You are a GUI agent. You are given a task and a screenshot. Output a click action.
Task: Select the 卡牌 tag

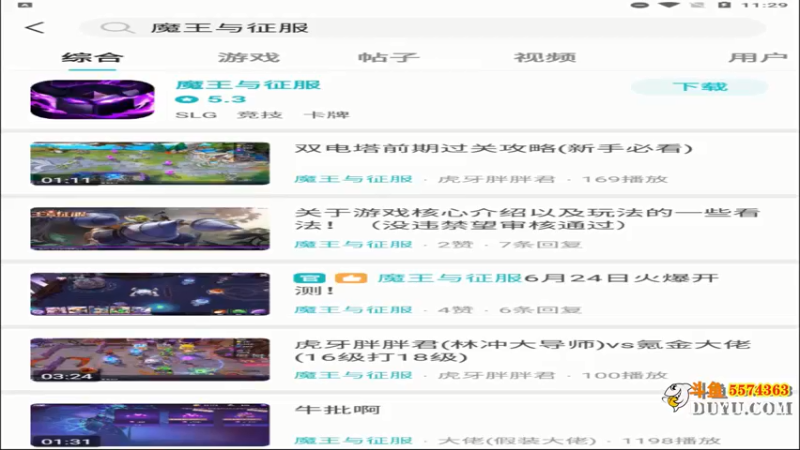click(x=327, y=115)
